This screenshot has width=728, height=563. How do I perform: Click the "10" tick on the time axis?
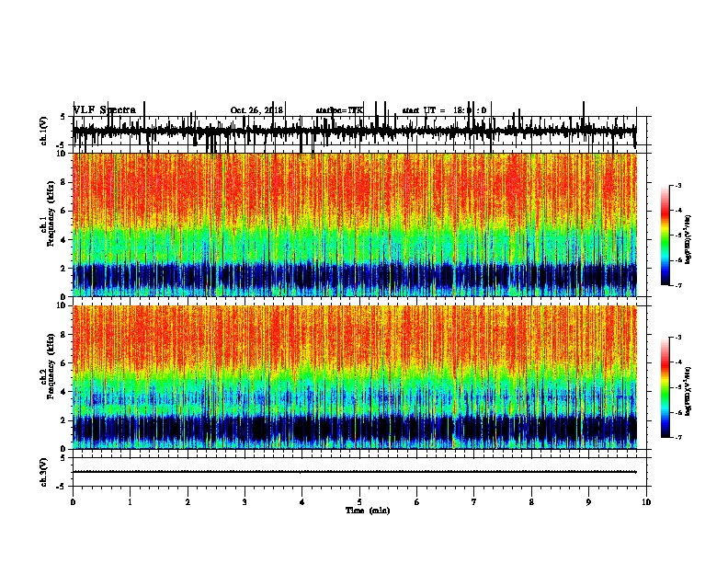[x=646, y=502]
